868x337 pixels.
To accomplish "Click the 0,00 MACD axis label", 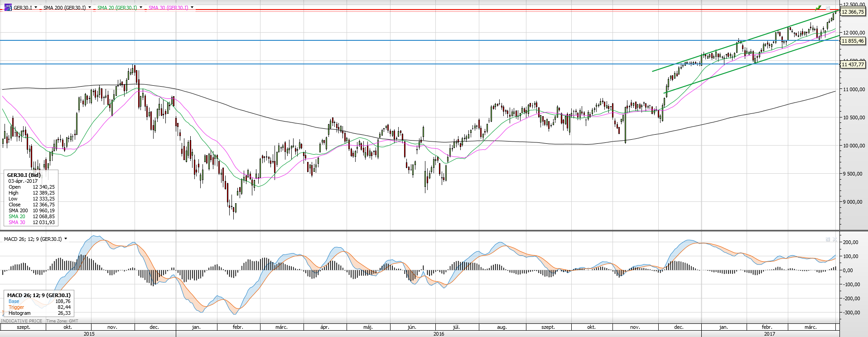I will tap(848, 270).
